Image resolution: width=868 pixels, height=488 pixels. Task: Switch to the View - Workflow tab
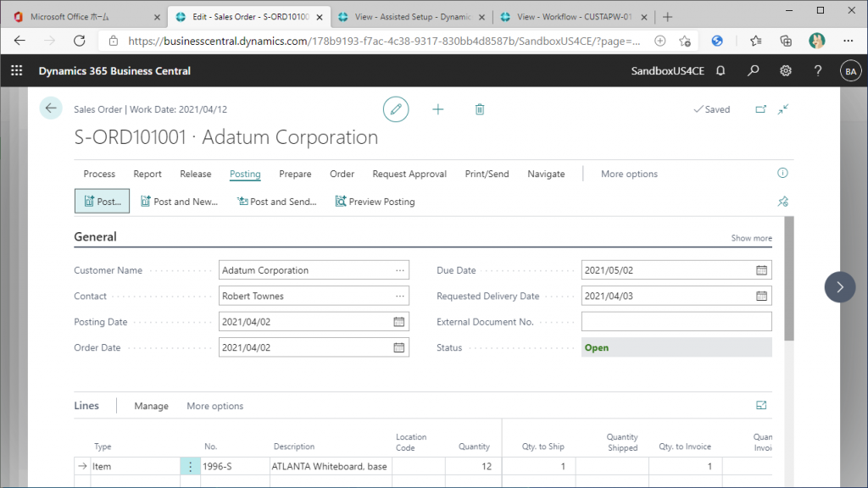[x=574, y=17]
